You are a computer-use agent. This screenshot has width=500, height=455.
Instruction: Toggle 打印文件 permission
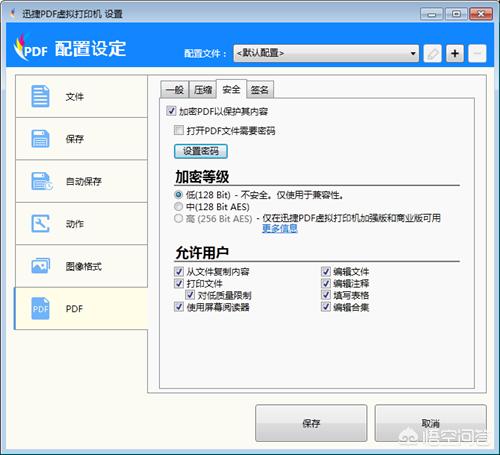pos(179,283)
